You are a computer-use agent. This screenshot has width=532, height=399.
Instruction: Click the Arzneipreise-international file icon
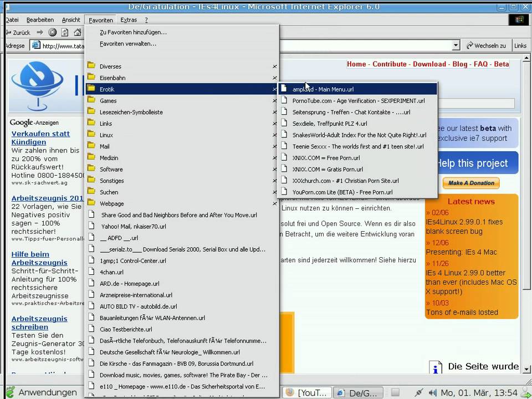pyautogui.click(x=91, y=294)
